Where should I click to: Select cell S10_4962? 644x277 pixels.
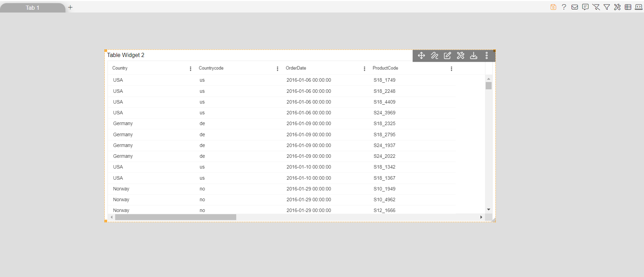(x=384, y=199)
